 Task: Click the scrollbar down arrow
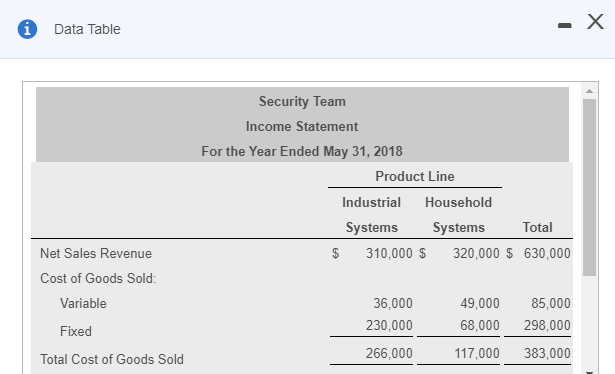pos(589,372)
